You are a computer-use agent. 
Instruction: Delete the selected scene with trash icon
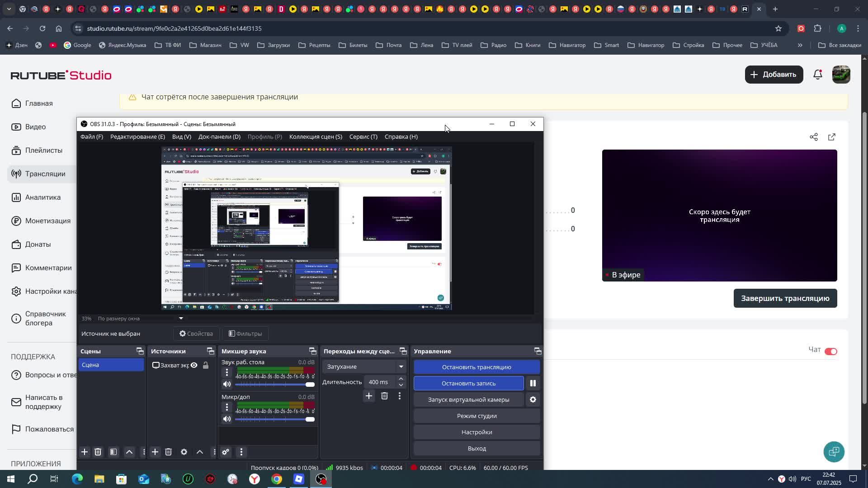click(x=98, y=452)
